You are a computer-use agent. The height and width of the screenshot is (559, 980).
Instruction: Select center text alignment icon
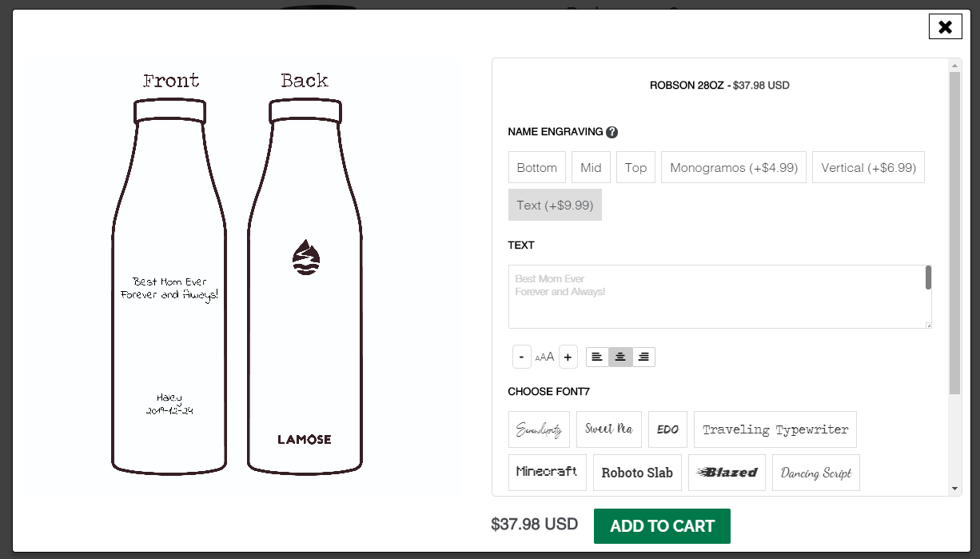(x=620, y=357)
